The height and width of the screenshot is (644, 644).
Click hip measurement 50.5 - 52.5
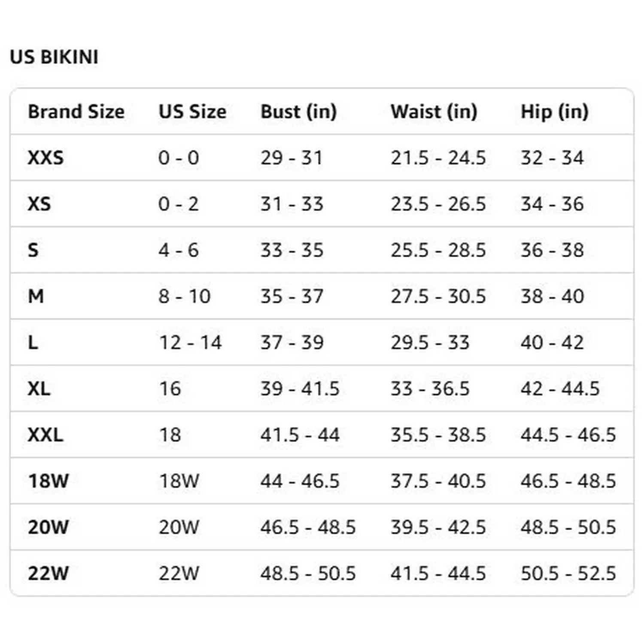tap(568, 574)
